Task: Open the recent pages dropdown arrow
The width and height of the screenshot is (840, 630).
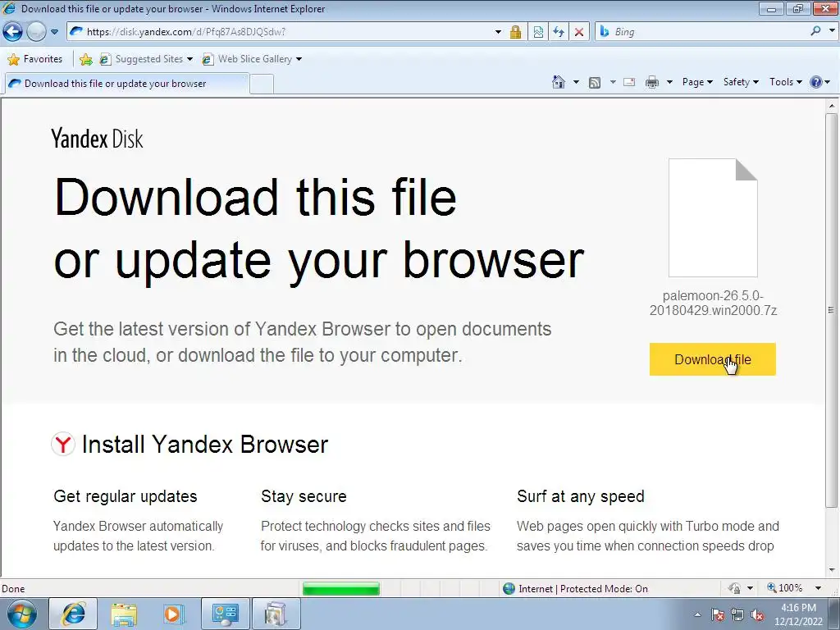Action: [x=54, y=32]
